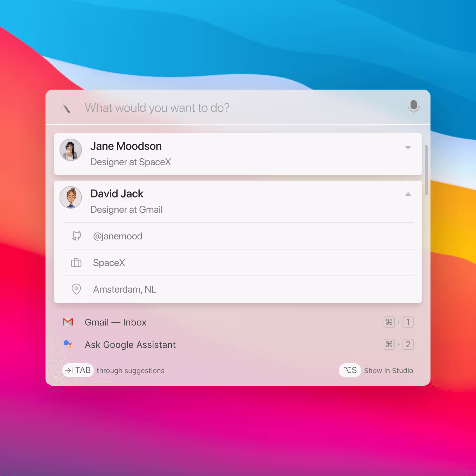The height and width of the screenshot is (476, 476).
Task: Select the @janemood handle
Action: (x=118, y=236)
